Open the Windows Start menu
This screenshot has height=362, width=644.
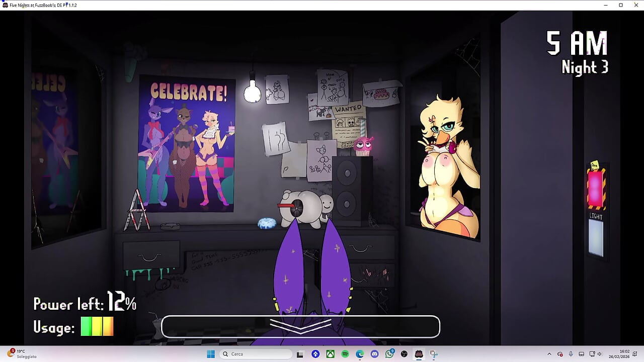point(211,354)
